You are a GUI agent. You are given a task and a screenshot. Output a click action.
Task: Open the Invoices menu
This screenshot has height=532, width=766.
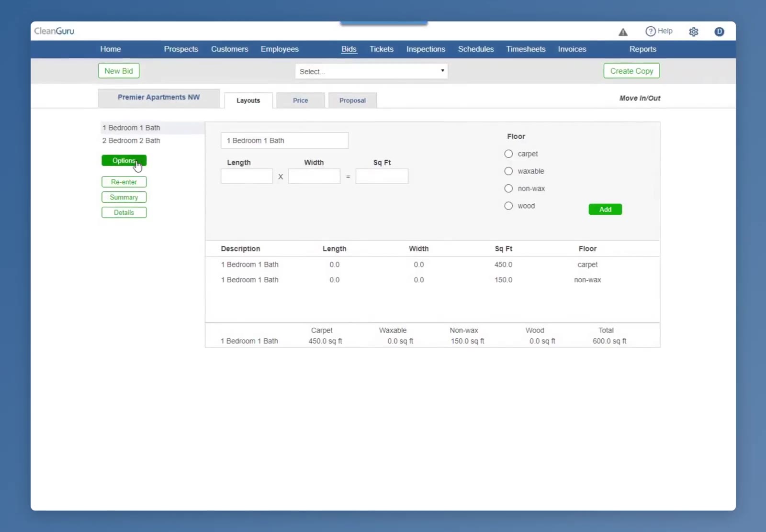coord(572,49)
